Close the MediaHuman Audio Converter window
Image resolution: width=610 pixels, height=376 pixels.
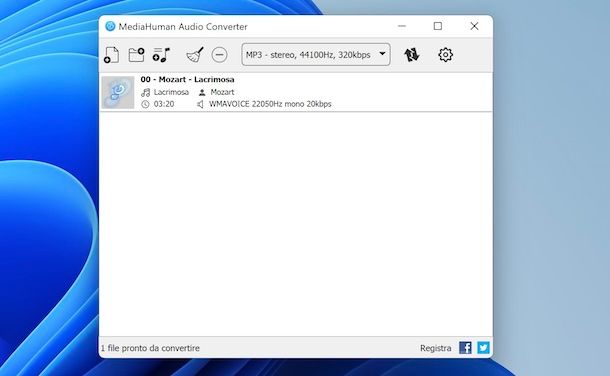pos(474,26)
